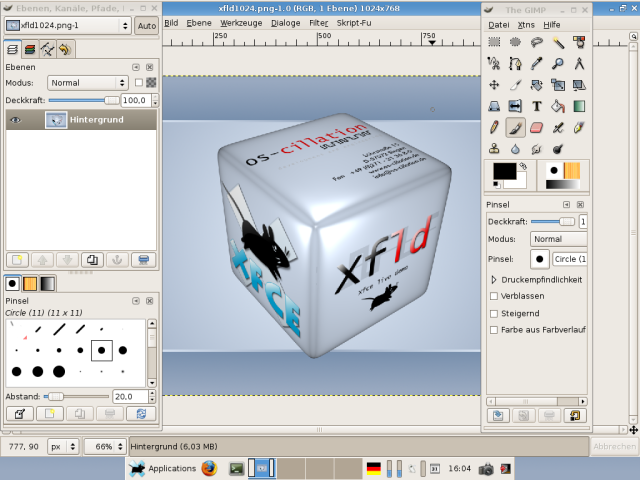640x480 pixels.
Task: Open the Bild menu
Action: 171,23
